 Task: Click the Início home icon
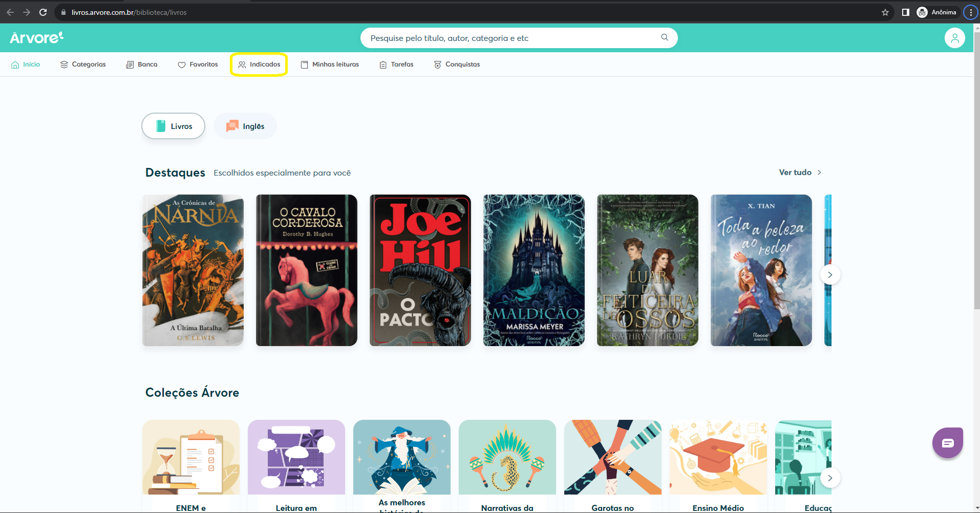click(x=15, y=65)
